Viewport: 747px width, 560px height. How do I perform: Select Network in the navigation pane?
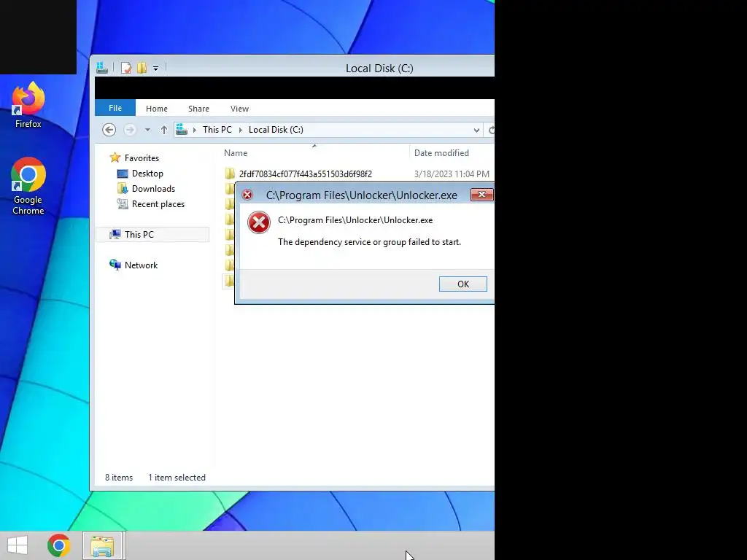coord(141,265)
